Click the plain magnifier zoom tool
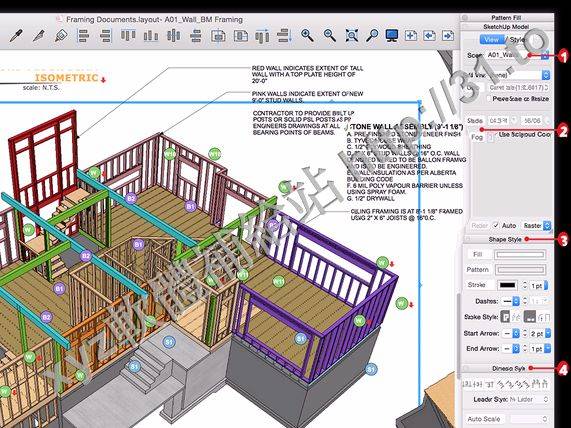Screen dimensions: 571x428 coord(372,36)
